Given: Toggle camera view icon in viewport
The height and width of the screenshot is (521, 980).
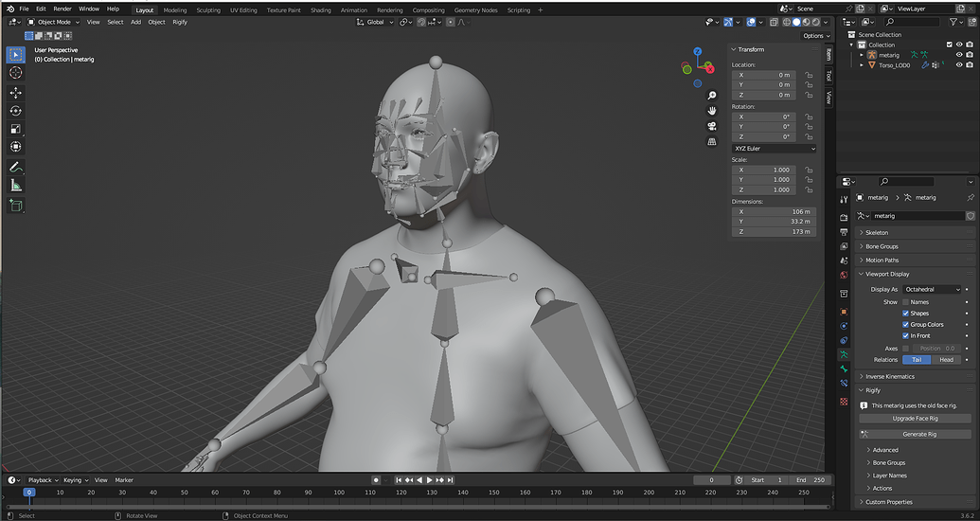Looking at the screenshot, I should [x=711, y=126].
